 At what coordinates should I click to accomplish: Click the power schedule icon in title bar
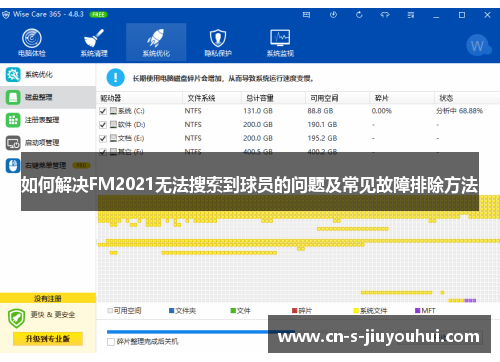click(333, 15)
